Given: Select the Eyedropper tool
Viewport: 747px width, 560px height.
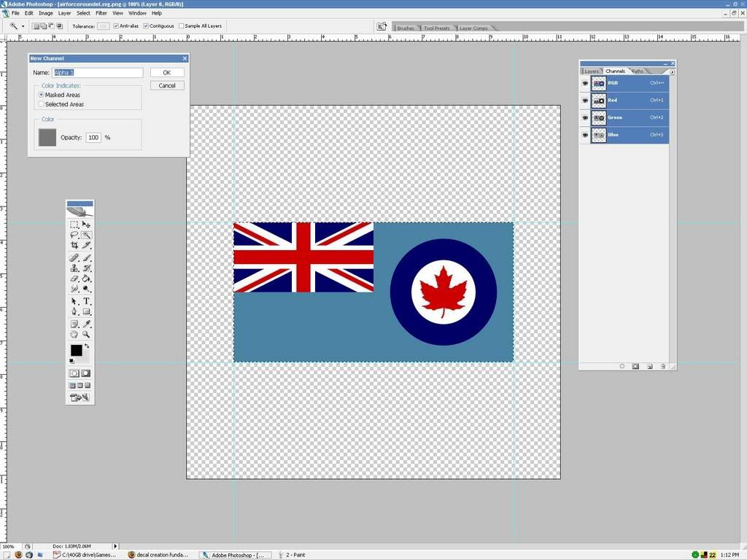Looking at the screenshot, I should [86, 324].
